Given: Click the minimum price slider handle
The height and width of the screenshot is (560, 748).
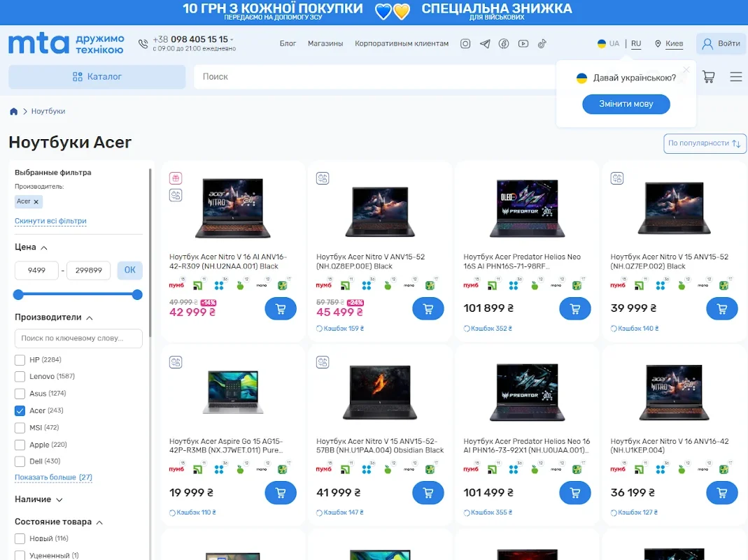Looking at the screenshot, I should (18, 295).
